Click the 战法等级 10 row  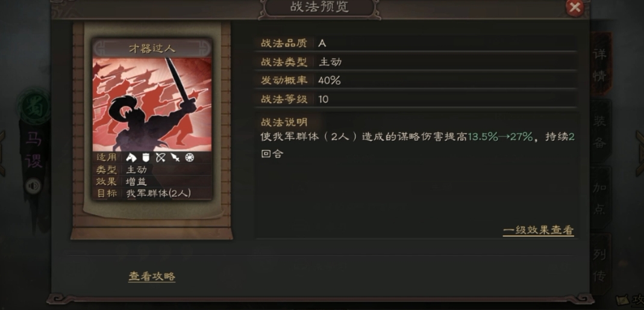click(415, 99)
